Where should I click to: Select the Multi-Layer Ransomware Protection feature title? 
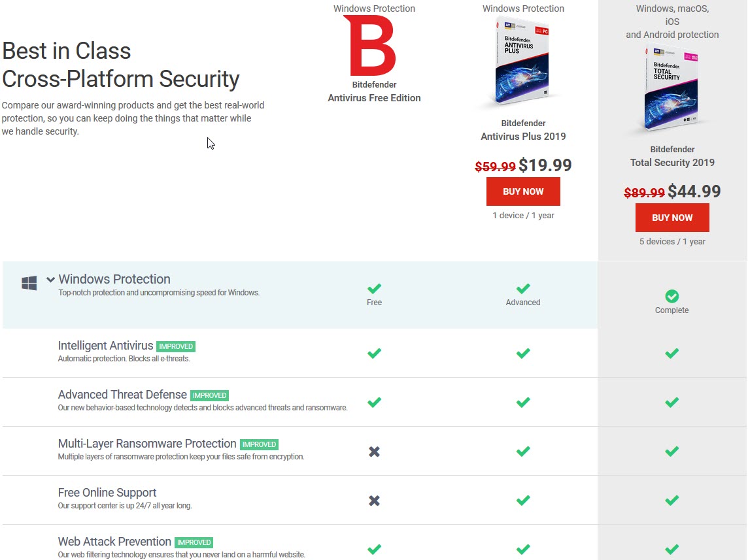click(x=147, y=444)
